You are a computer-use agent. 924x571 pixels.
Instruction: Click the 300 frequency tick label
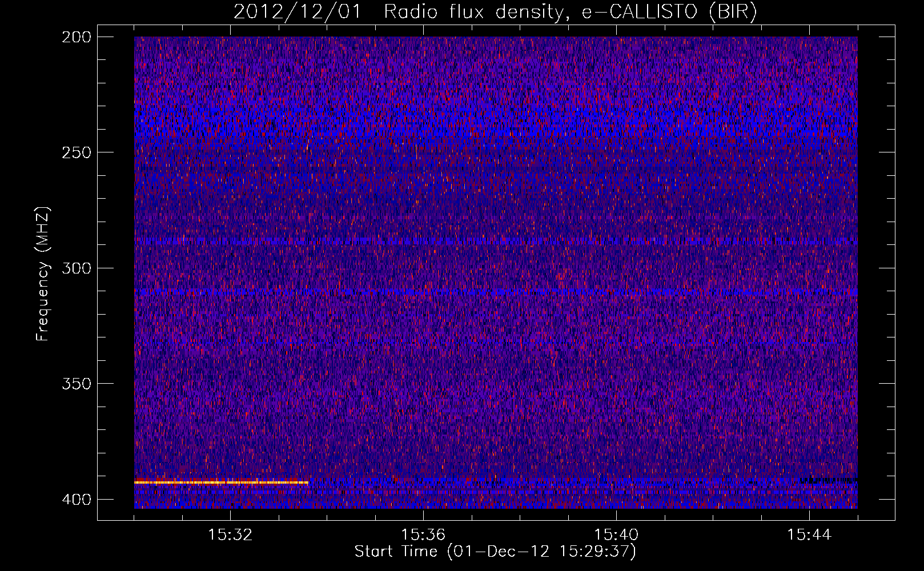[x=76, y=268]
